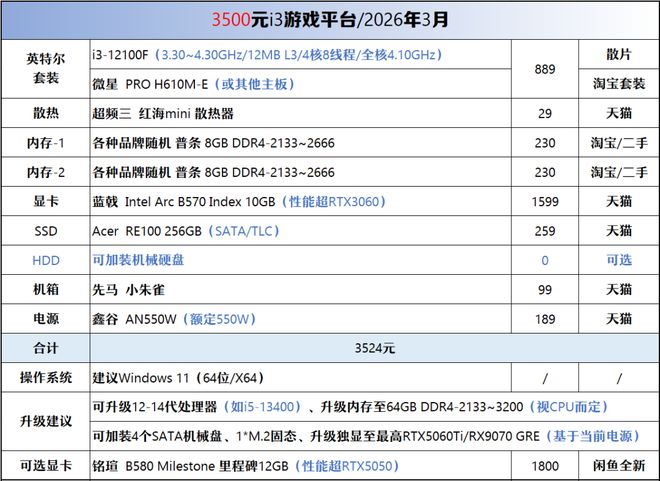Click the blue "HDD" row label

pyautogui.click(x=46, y=260)
